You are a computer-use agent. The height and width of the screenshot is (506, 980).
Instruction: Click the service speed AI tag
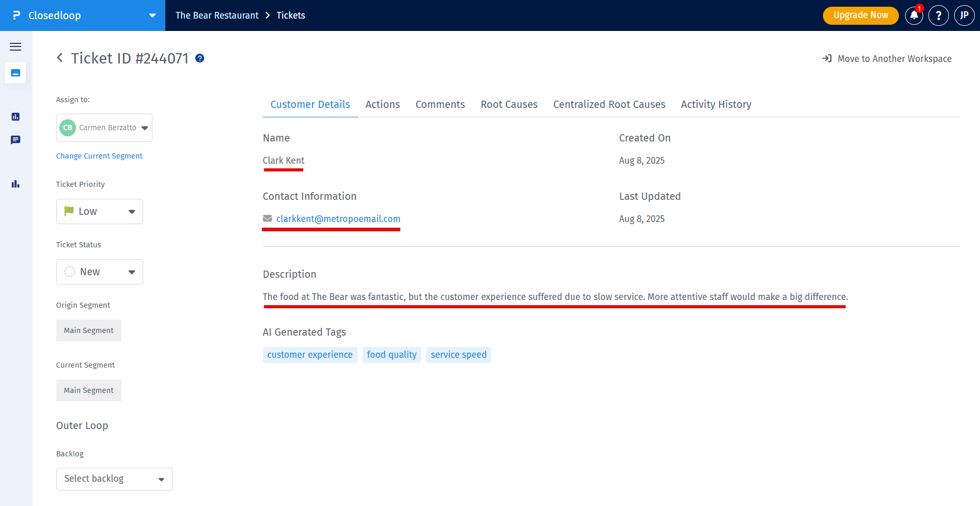458,355
